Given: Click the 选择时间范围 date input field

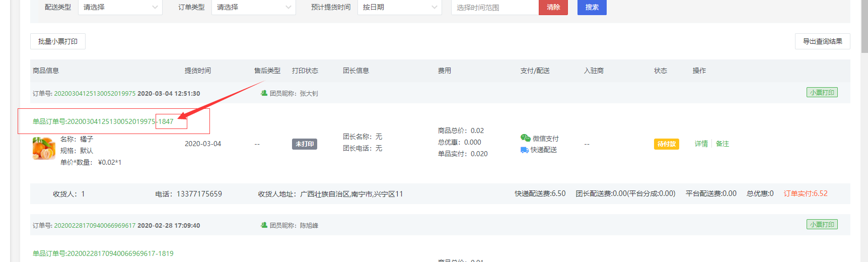Looking at the screenshot, I should [x=494, y=8].
